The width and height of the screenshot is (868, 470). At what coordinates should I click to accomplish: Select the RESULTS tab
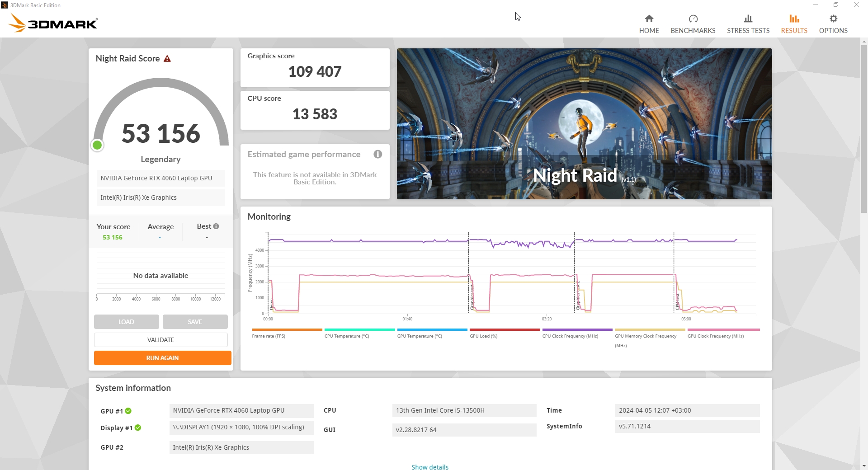(x=794, y=24)
